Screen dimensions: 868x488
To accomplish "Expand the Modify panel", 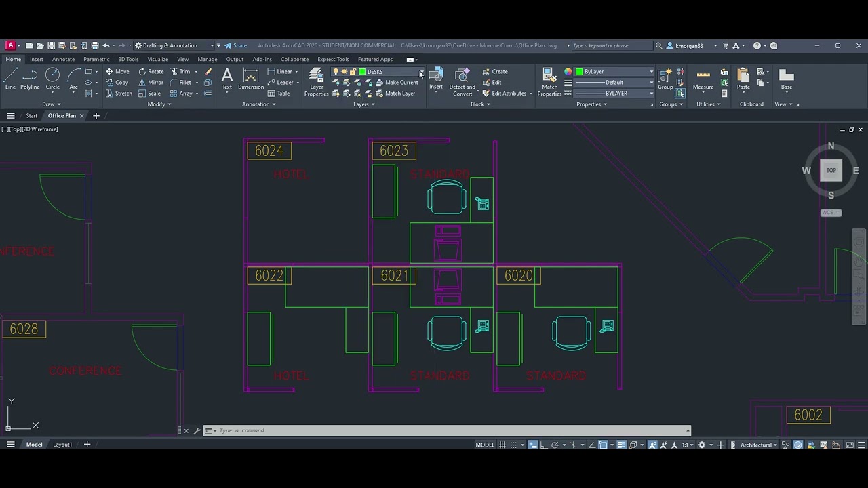I will pos(159,104).
